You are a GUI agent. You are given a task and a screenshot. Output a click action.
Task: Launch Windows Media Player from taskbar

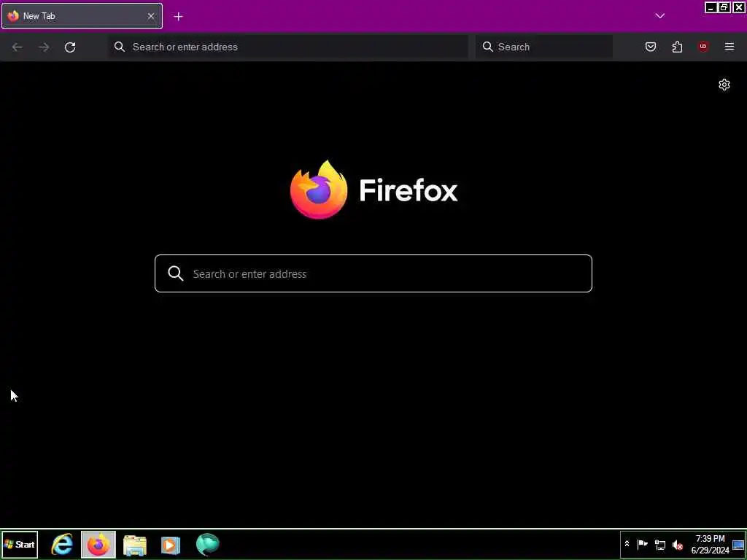click(x=171, y=545)
